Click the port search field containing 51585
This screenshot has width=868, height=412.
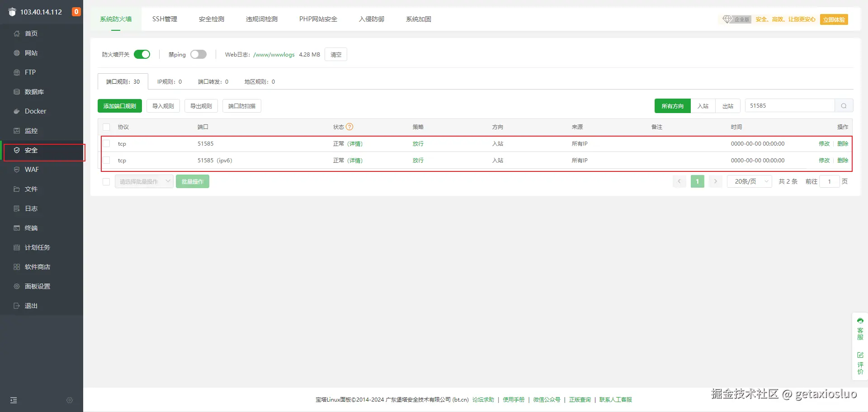(x=790, y=106)
